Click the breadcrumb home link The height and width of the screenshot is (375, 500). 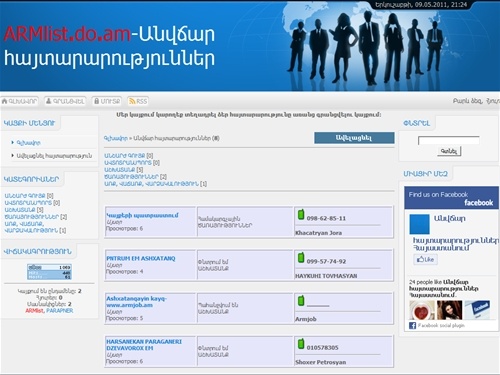(116, 138)
